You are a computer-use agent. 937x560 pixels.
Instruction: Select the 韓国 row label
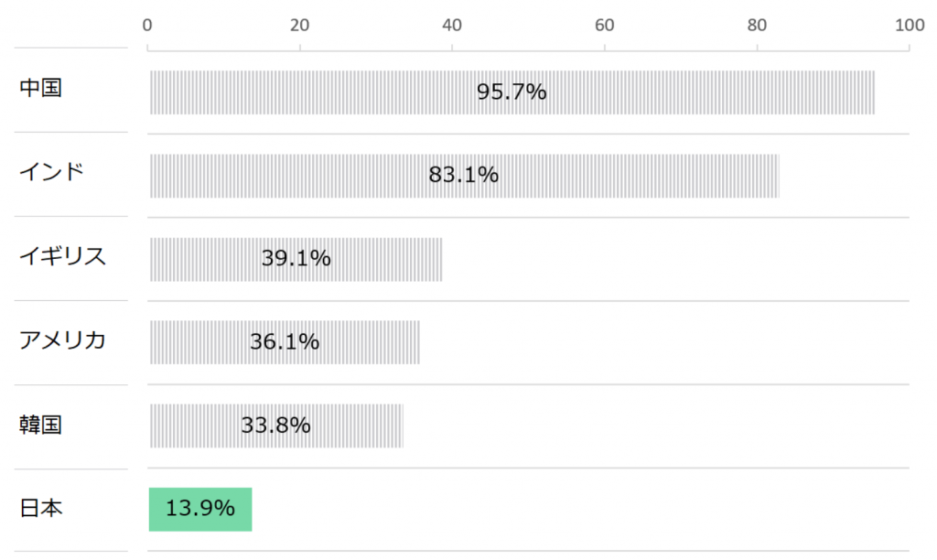point(41,425)
